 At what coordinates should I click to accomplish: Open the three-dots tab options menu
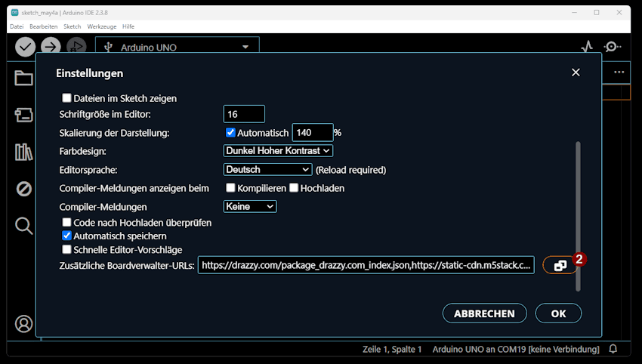point(619,72)
